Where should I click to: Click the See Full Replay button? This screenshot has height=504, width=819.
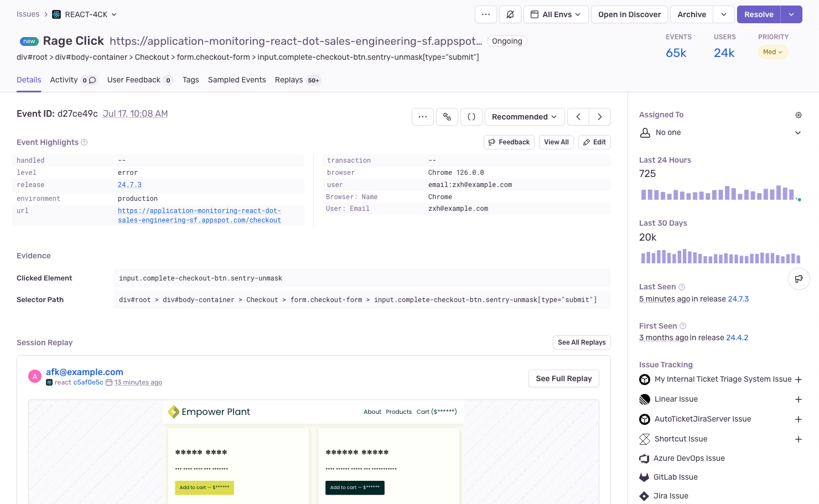(x=563, y=378)
